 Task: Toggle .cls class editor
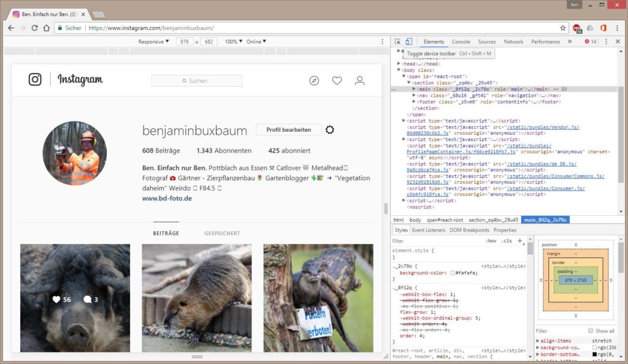point(507,241)
